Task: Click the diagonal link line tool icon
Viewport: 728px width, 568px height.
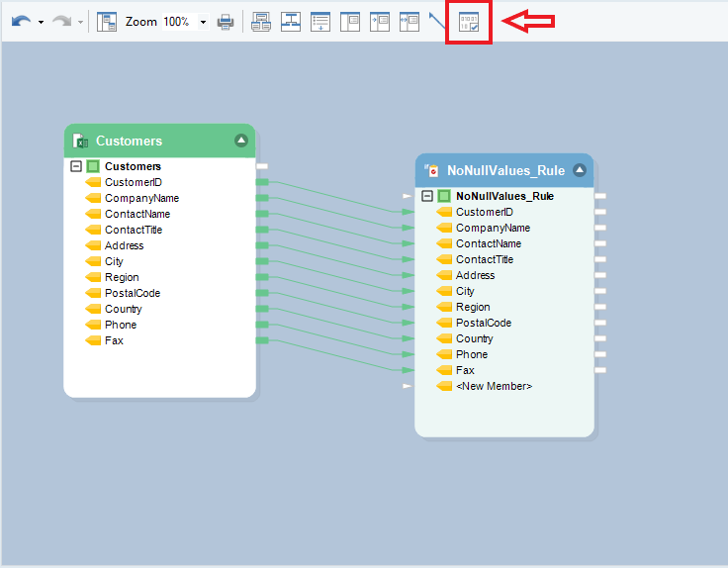Action: click(437, 22)
